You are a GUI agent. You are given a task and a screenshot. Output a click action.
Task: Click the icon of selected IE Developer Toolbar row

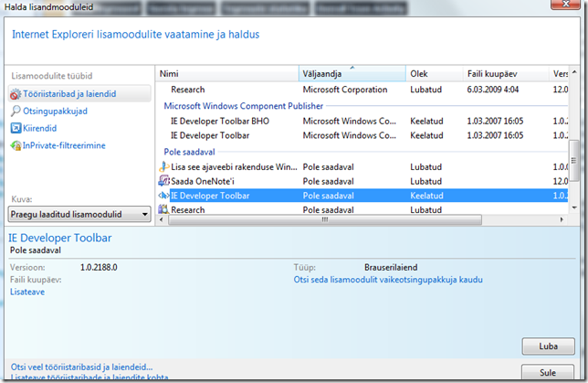click(x=163, y=196)
